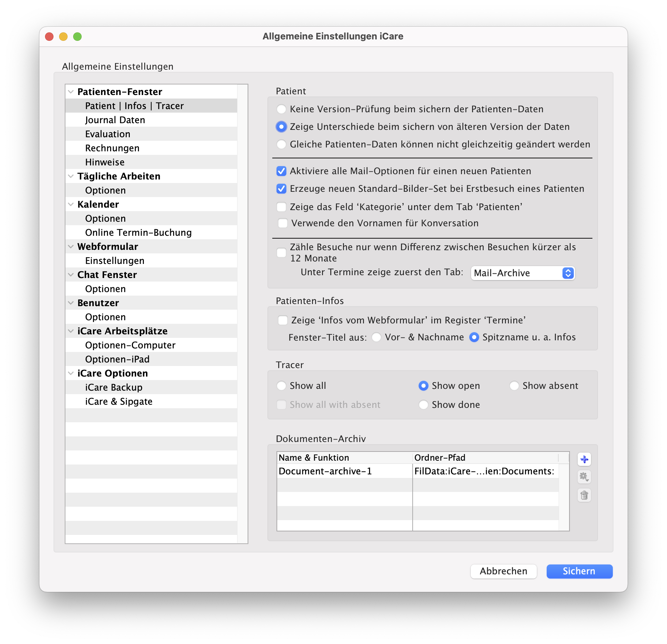The height and width of the screenshot is (644, 667).
Task: Select 'Keine Version-Prüfung' radio button
Action: [281, 109]
